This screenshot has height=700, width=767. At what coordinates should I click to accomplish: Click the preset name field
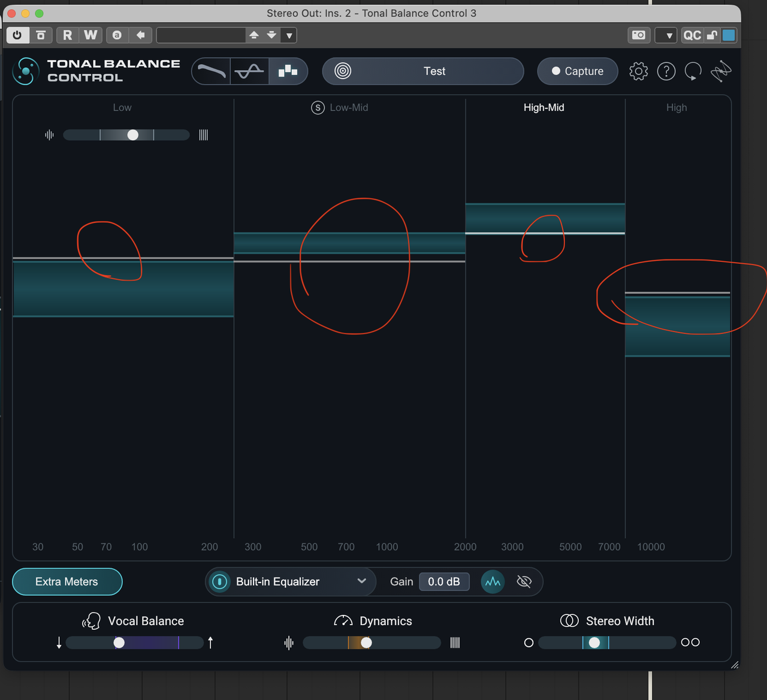point(201,35)
